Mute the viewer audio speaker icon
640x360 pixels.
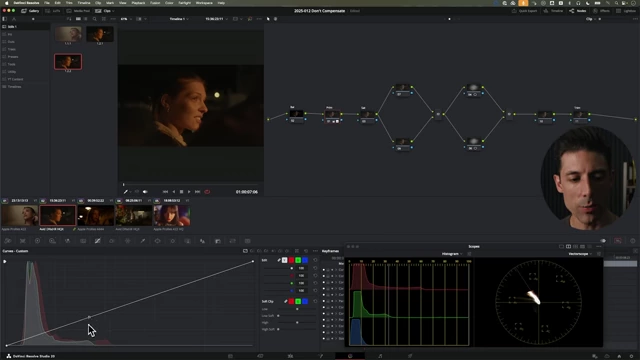tap(145, 192)
